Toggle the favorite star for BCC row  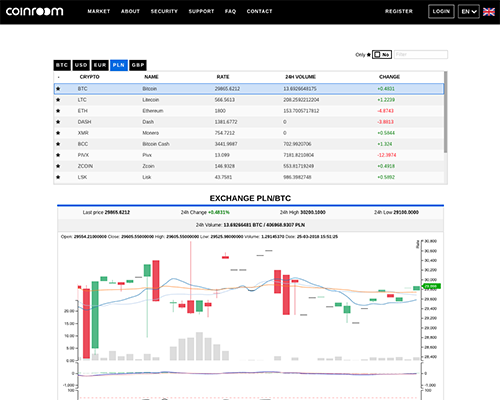pos(58,144)
